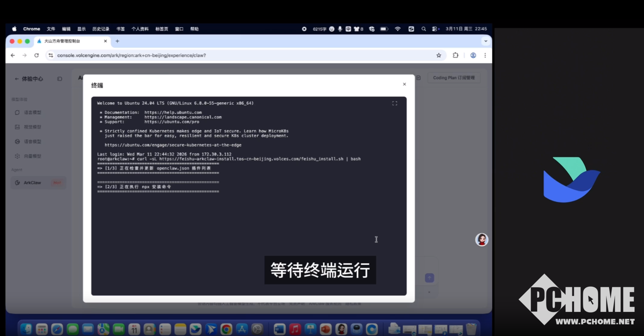The image size is (644, 336).
Task: Close the 终端 terminal dialog
Action: (x=404, y=84)
